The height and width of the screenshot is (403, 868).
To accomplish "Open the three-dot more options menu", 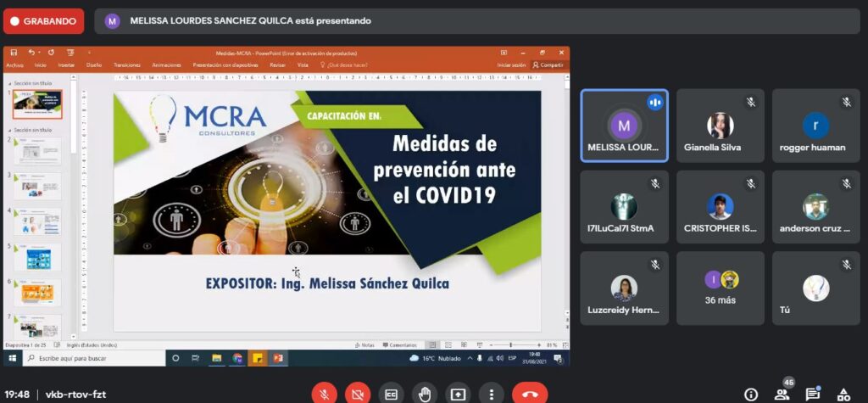I will (491, 394).
